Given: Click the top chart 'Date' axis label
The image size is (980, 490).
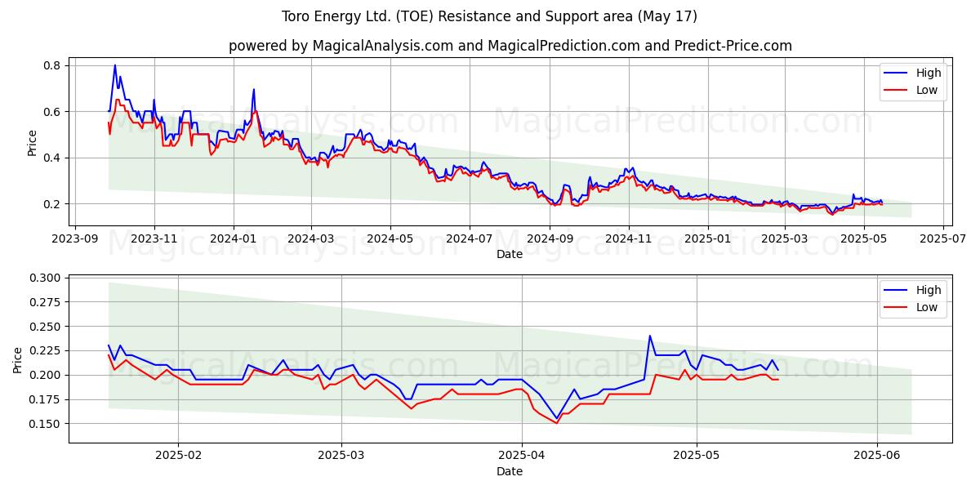Looking at the screenshot, I should click(x=510, y=254).
